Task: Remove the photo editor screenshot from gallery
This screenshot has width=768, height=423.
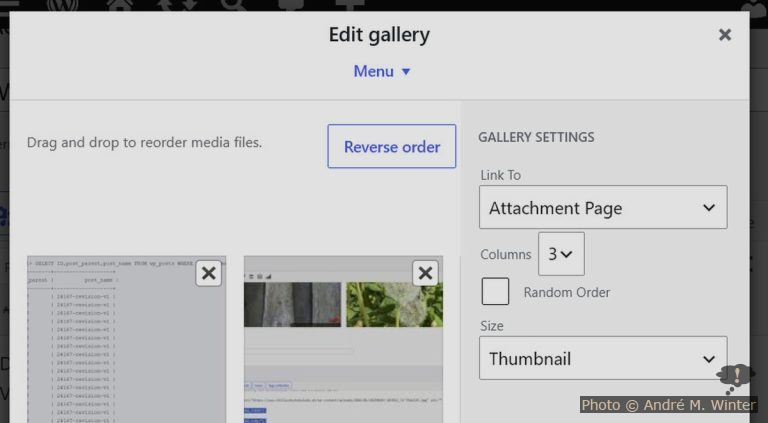Action: (425, 273)
